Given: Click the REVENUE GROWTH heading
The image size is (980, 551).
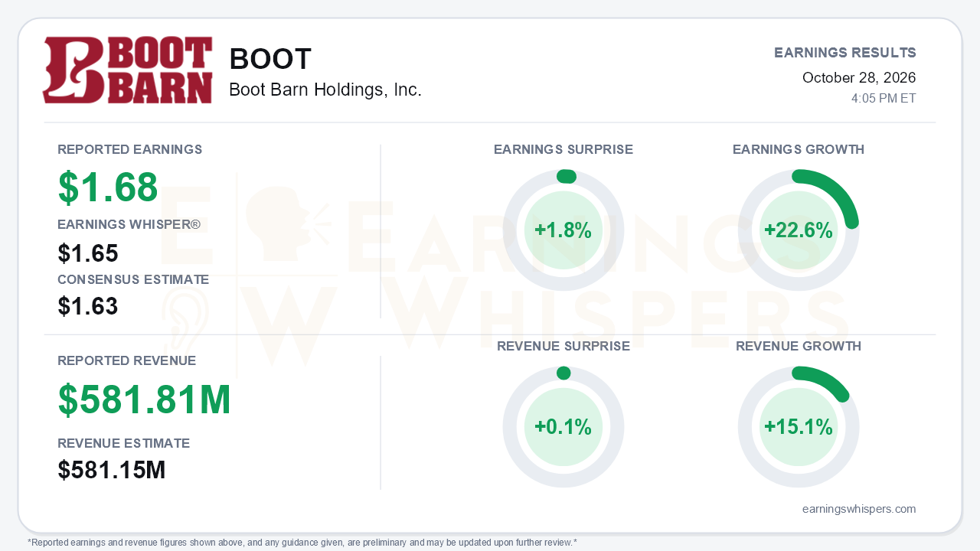Looking at the screenshot, I should [x=799, y=347].
